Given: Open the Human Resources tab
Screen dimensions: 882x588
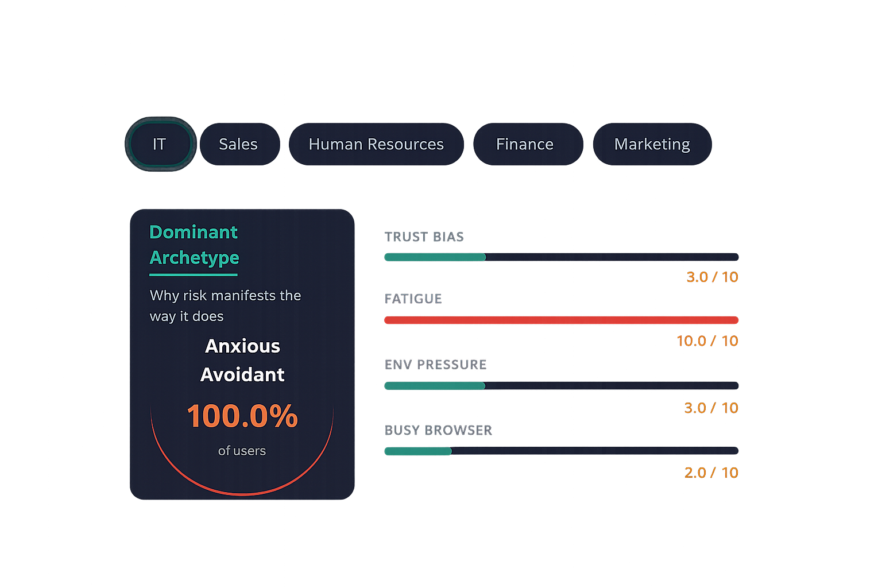Looking at the screenshot, I should [376, 144].
